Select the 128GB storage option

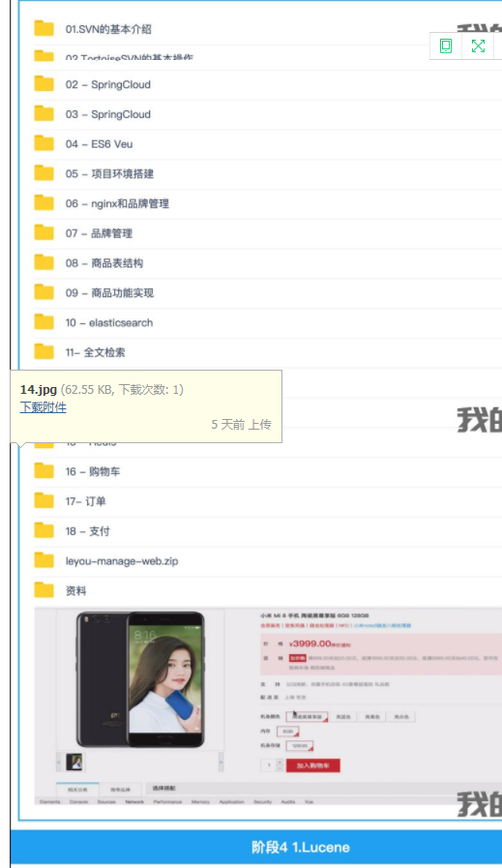300,746
